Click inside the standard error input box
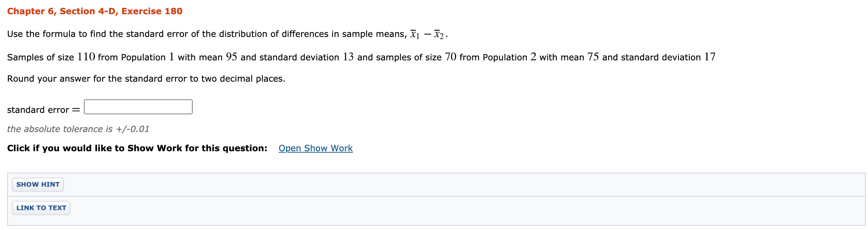 pyautogui.click(x=138, y=105)
